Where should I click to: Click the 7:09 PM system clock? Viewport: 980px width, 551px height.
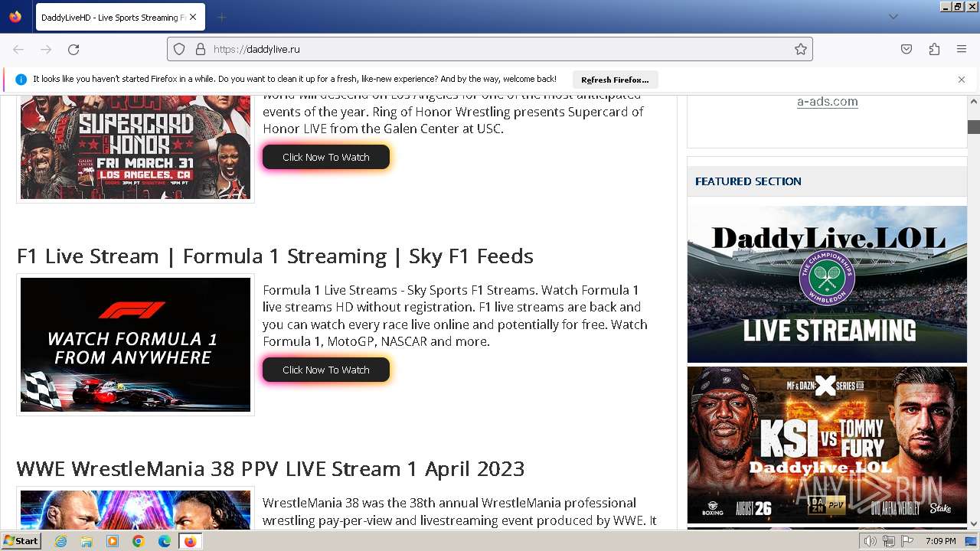(x=940, y=541)
